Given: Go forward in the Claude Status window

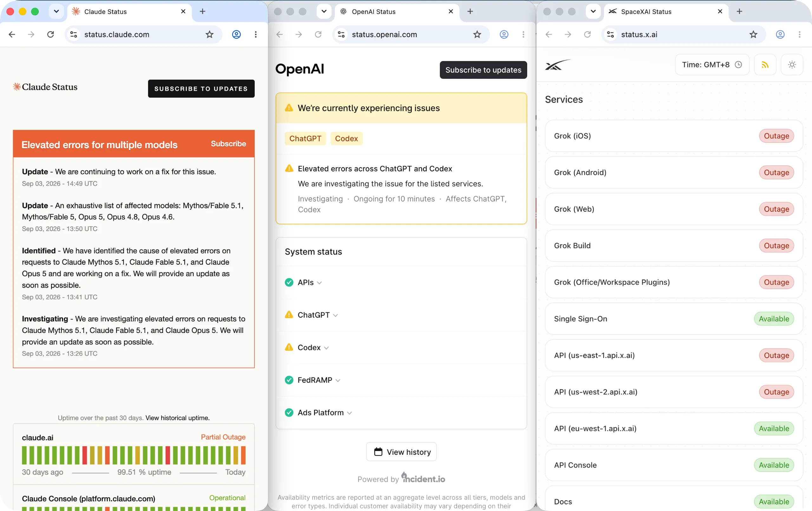Looking at the screenshot, I should pyautogui.click(x=31, y=34).
